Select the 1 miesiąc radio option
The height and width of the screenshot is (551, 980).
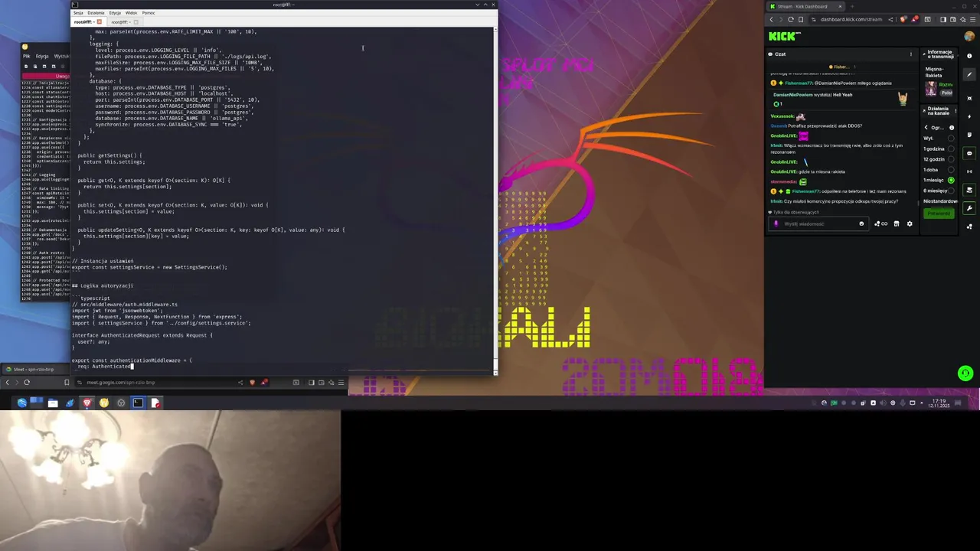(x=951, y=180)
